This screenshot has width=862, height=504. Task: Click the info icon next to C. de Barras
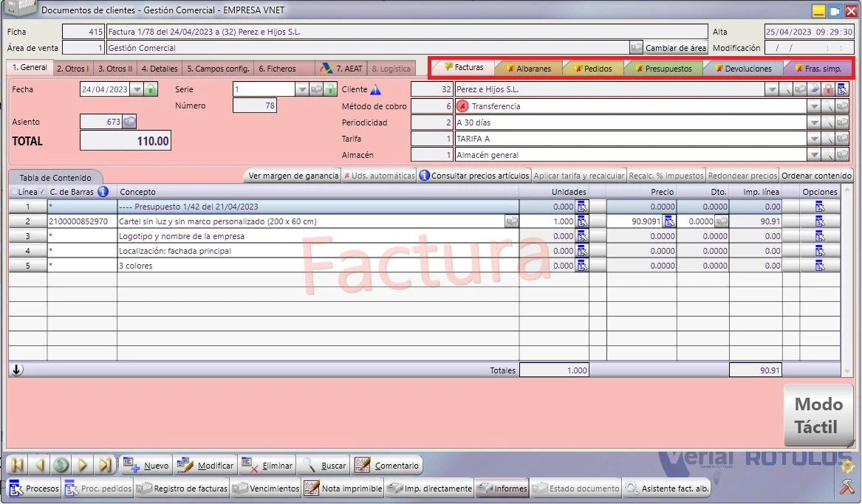(x=103, y=192)
